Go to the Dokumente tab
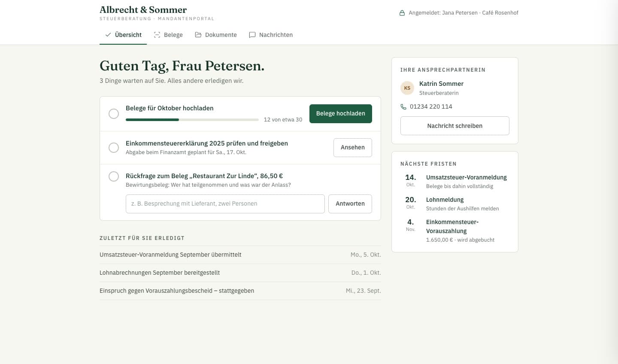This screenshot has height=364, width=618. pos(216,35)
